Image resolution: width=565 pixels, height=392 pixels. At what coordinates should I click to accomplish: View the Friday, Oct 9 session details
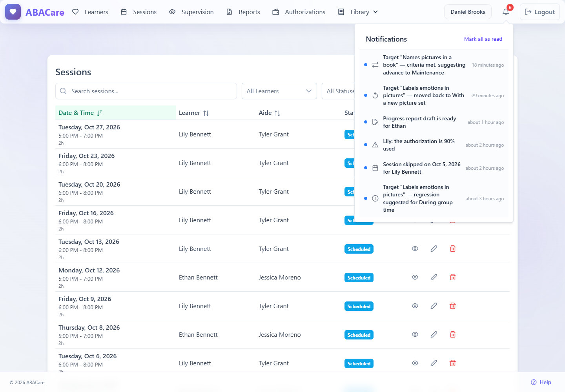click(x=415, y=306)
